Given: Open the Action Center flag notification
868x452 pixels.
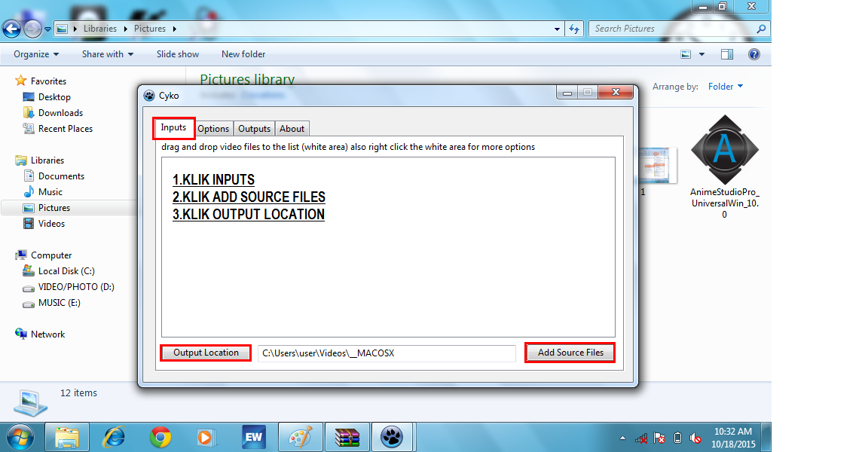Looking at the screenshot, I should 658,438.
